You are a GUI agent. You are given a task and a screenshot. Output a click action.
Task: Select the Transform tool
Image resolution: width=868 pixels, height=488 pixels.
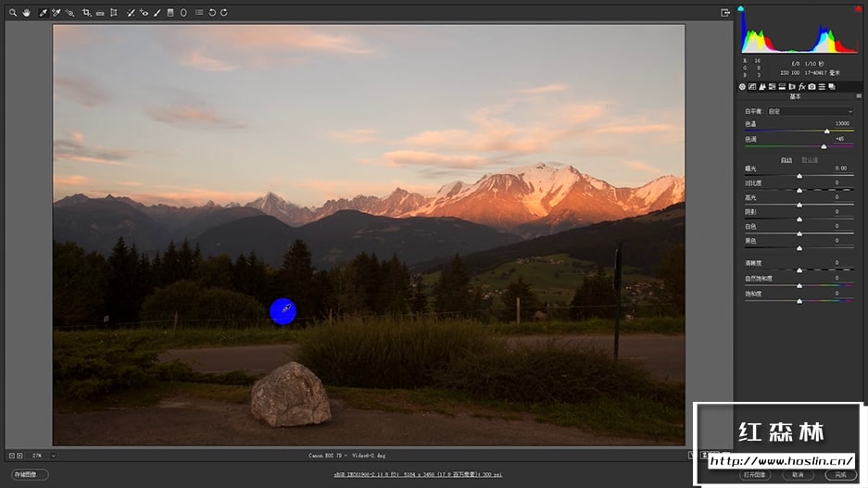pyautogui.click(x=114, y=13)
